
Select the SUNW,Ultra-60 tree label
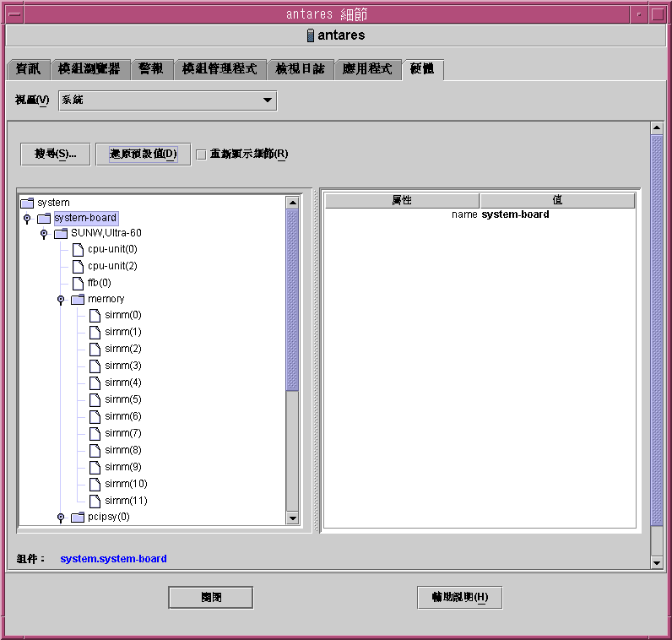pyautogui.click(x=106, y=233)
